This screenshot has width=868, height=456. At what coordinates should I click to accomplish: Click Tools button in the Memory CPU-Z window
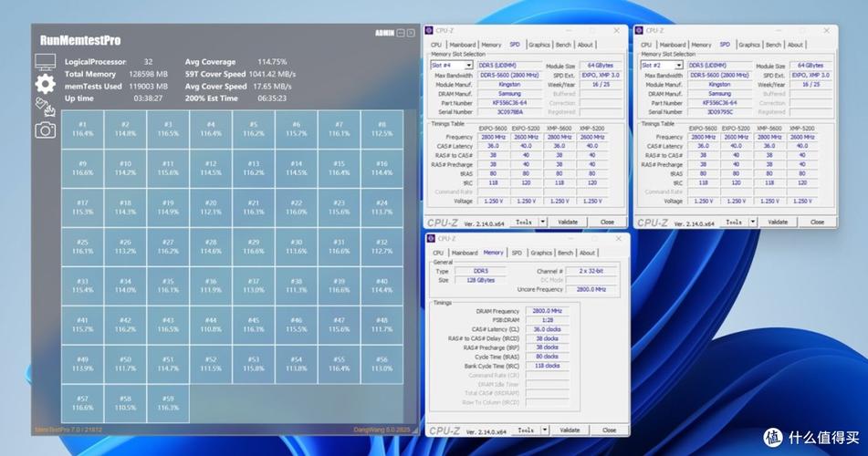pyautogui.click(x=526, y=430)
